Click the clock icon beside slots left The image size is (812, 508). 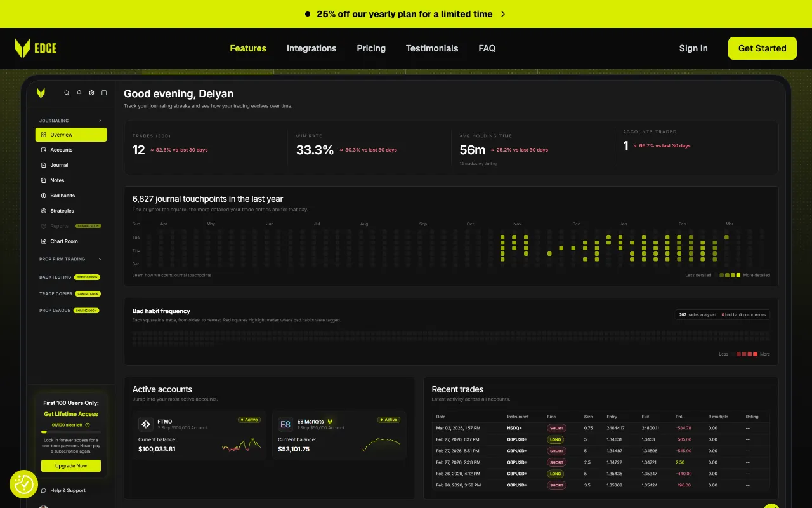[x=88, y=425]
